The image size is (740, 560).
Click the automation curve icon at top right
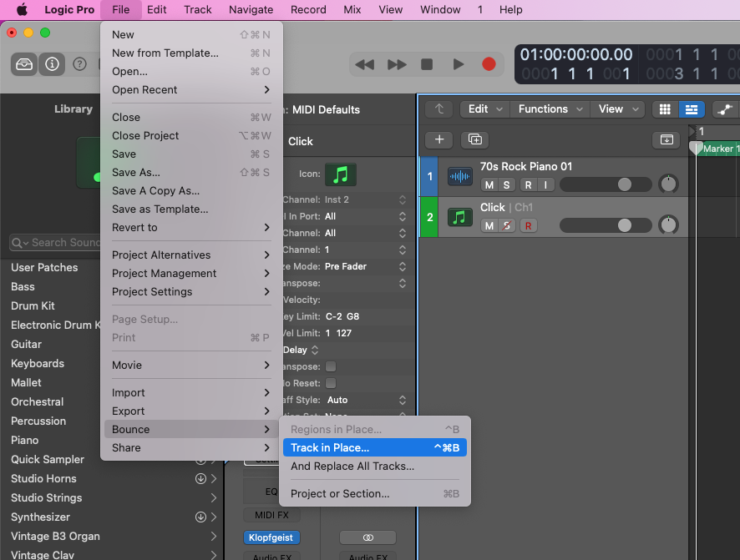click(x=725, y=109)
